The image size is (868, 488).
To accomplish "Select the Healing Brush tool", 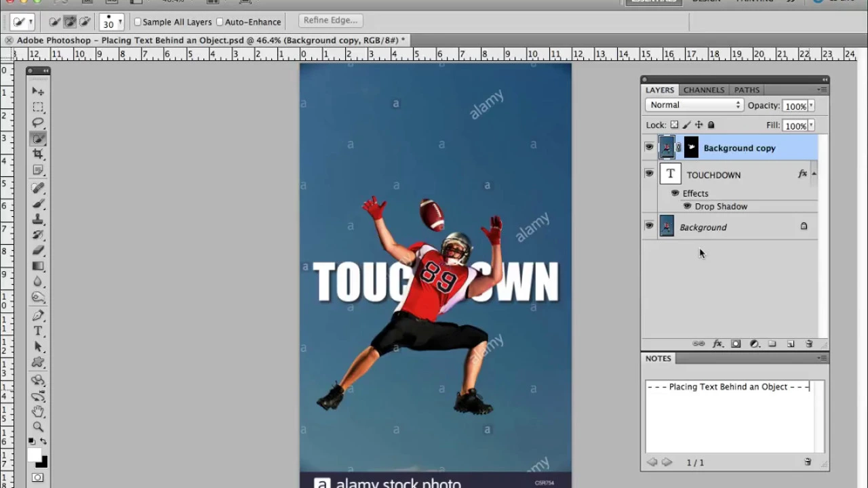I will tap(38, 188).
